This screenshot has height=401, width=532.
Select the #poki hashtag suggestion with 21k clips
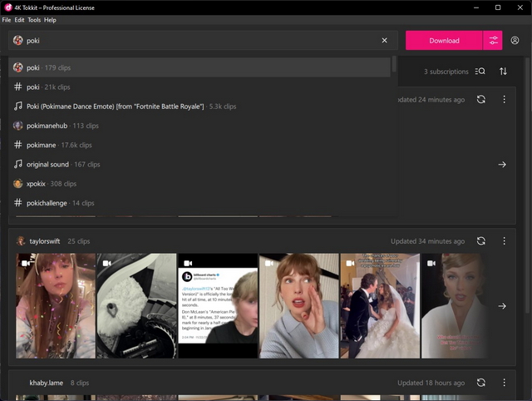(199, 87)
